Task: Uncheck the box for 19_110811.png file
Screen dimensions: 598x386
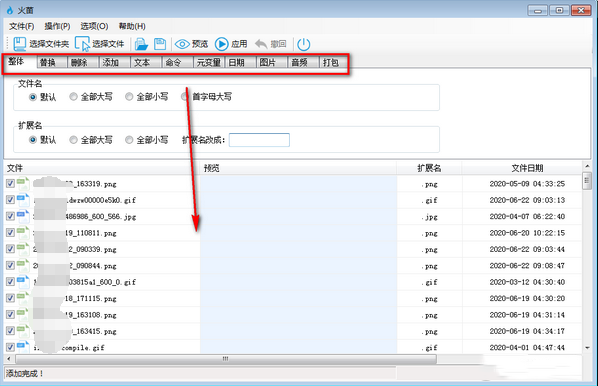Action: [x=10, y=233]
